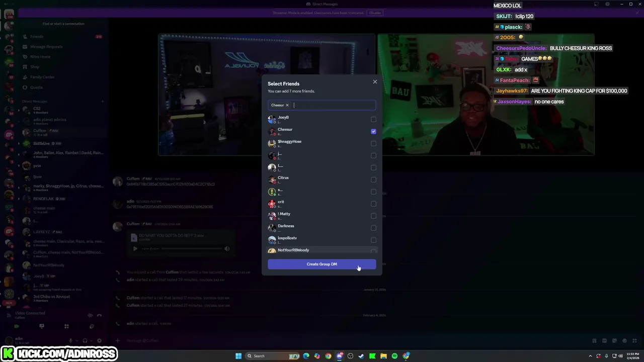Image resolution: width=644 pixels, height=362 pixels.
Task: Tick the Citrus checkbox
Action: pyautogui.click(x=373, y=179)
